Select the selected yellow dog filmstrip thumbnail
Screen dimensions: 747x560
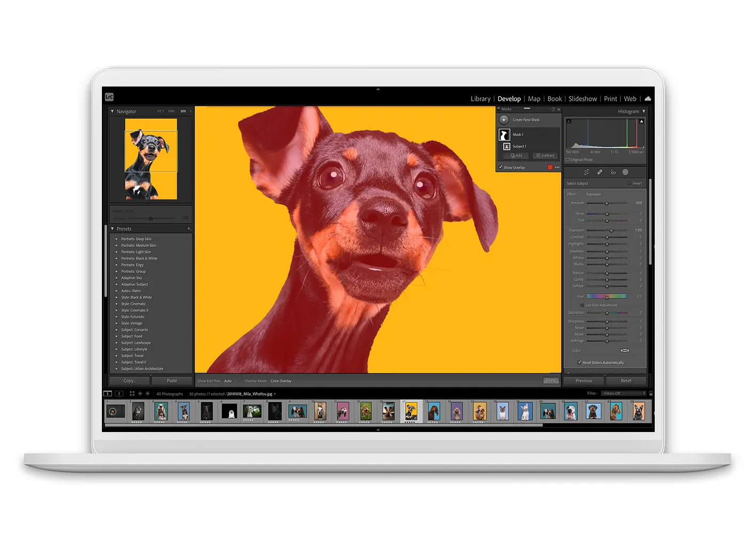pyautogui.click(x=411, y=411)
